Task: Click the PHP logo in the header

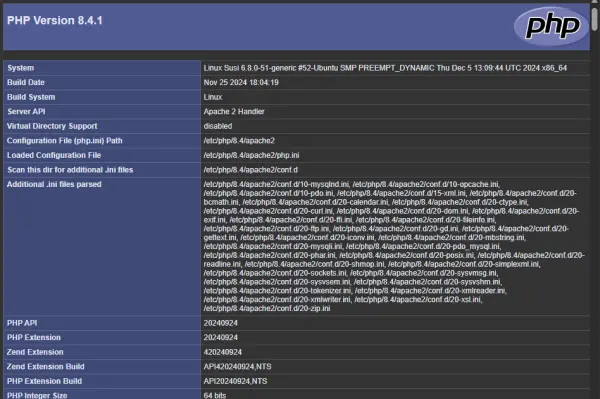Action: pyautogui.click(x=551, y=26)
